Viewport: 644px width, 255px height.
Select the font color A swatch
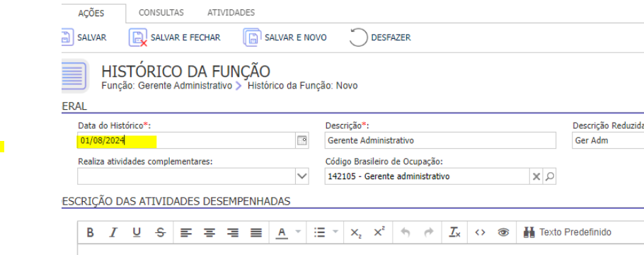click(282, 232)
